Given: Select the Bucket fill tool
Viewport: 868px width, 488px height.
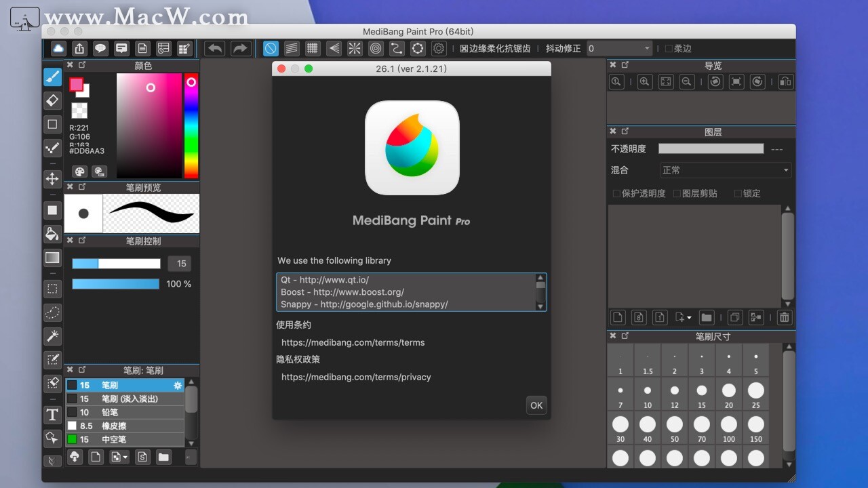Looking at the screenshot, I should (x=52, y=234).
